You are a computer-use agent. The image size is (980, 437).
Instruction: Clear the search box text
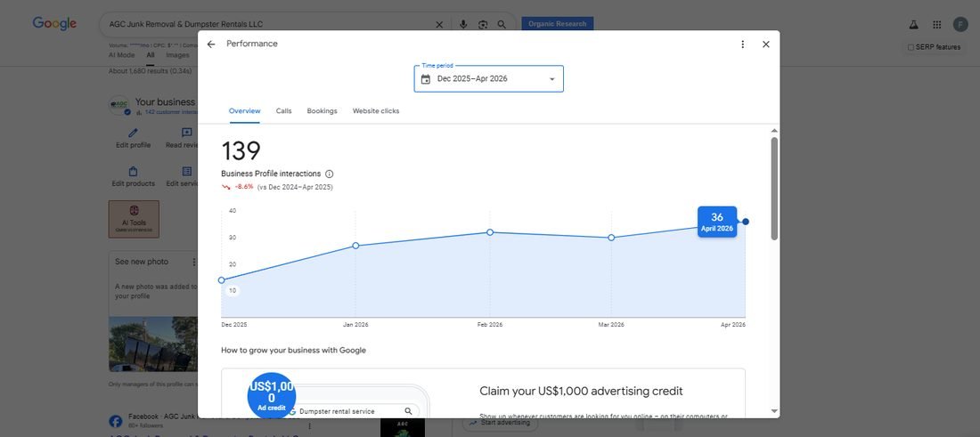tap(438, 24)
